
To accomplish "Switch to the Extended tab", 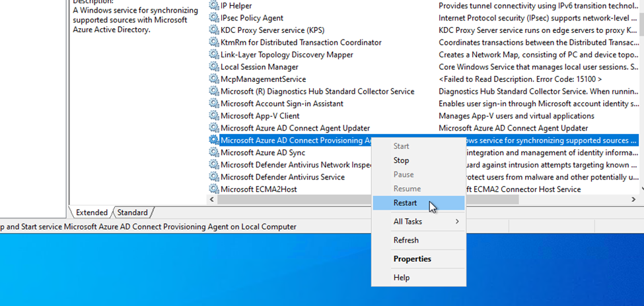I will (x=91, y=212).
